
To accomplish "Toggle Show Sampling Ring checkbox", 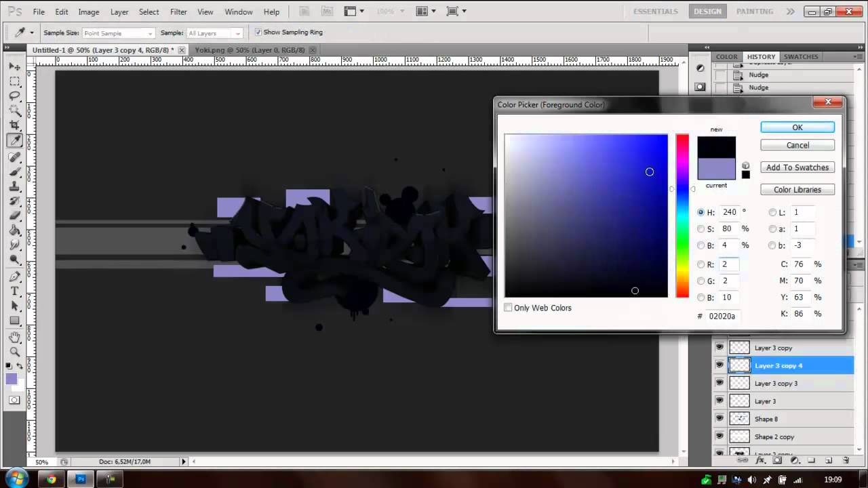I will [258, 33].
